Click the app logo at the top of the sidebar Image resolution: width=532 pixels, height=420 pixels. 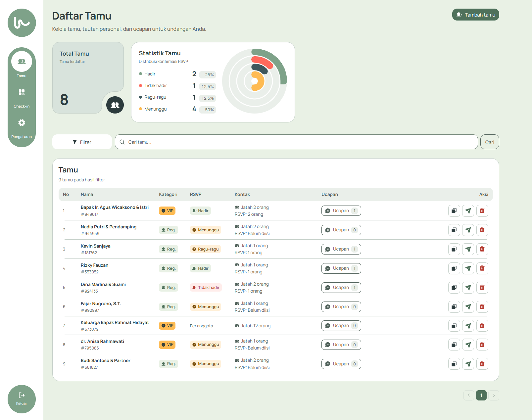point(22,23)
